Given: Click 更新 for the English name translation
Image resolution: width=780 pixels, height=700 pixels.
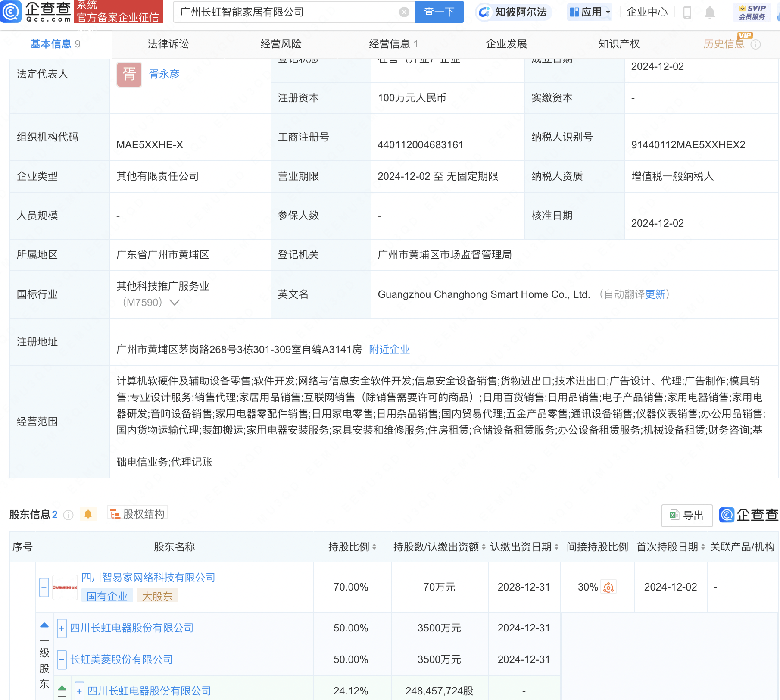Looking at the screenshot, I should pyautogui.click(x=655, y=294).
